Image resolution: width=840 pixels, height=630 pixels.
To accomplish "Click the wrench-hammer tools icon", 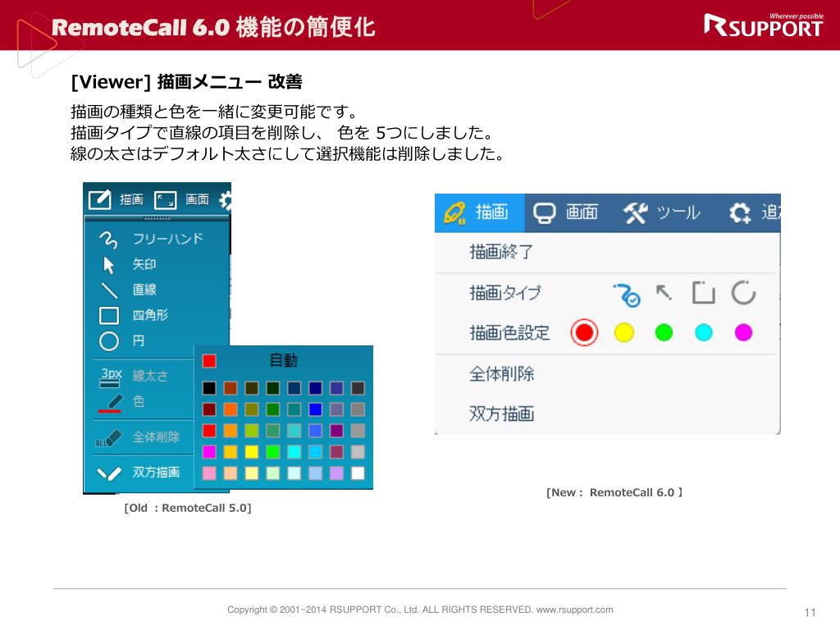I will tap(636, 213).
